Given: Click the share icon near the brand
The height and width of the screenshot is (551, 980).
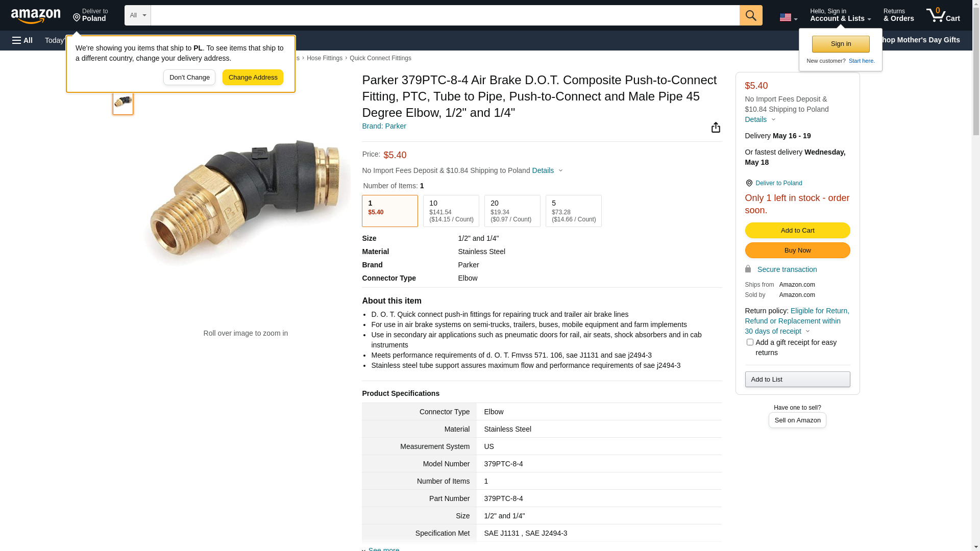Looking at the screenshot, I should coord(716,128).
